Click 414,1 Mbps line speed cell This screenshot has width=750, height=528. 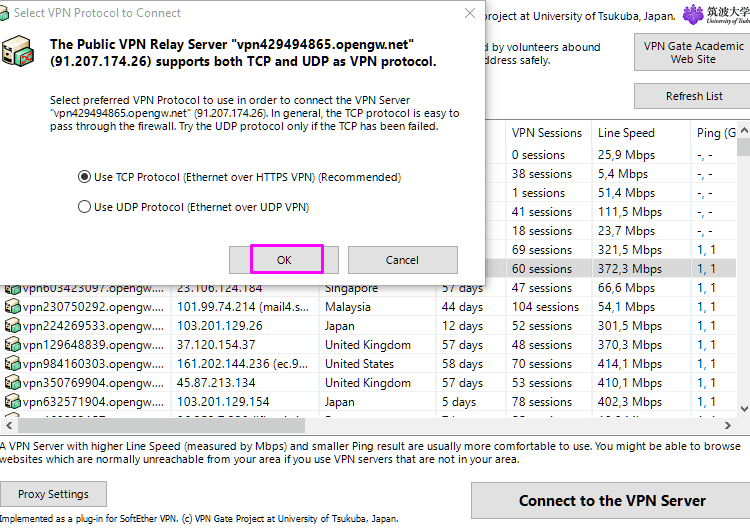(x=629, y=364)
